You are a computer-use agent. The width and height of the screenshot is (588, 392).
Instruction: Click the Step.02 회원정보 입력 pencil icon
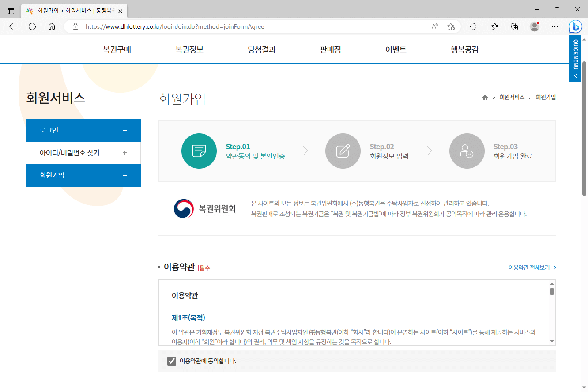click(x=343, y=151)
